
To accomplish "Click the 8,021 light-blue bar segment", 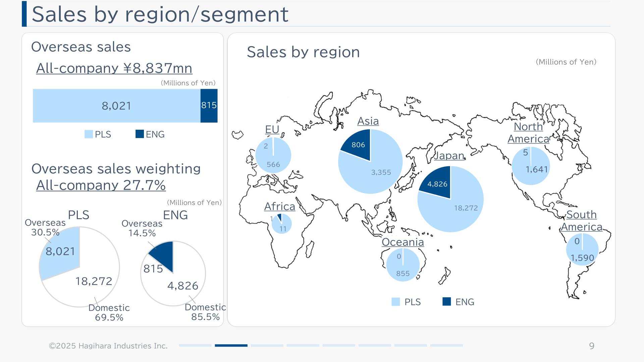I will click(x=117, y=106).
